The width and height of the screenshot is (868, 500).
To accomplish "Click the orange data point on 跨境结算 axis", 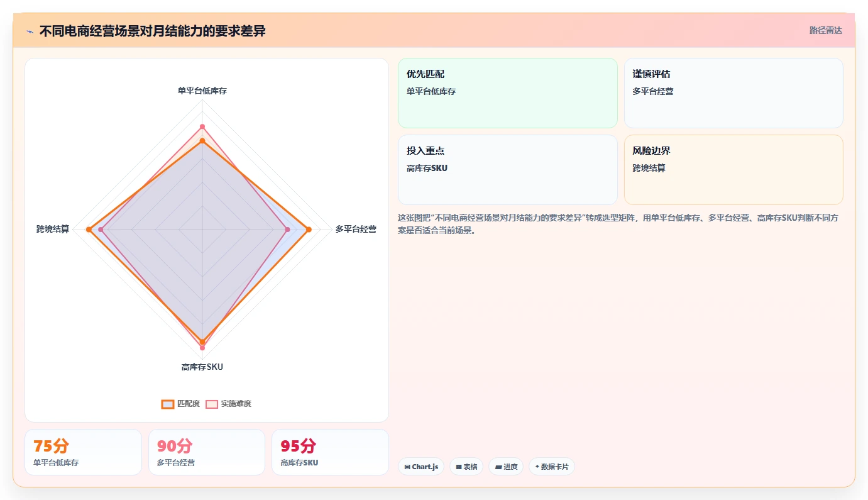I will [x=89, y=230].
